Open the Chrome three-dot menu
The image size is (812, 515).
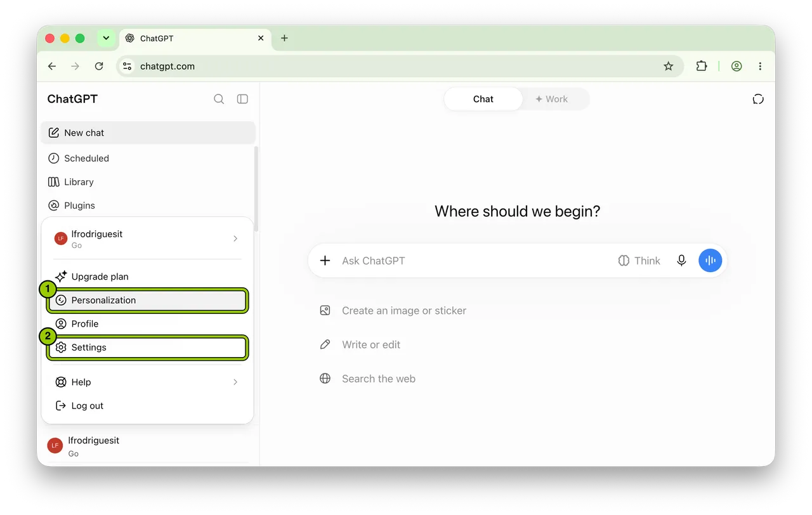pos(760,66)
